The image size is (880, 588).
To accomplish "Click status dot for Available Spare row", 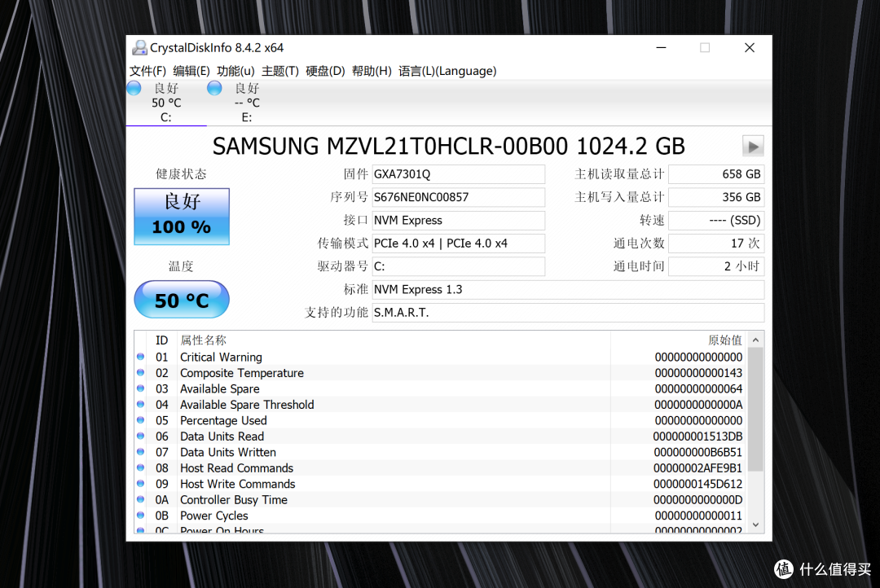I will click(140, 388).
